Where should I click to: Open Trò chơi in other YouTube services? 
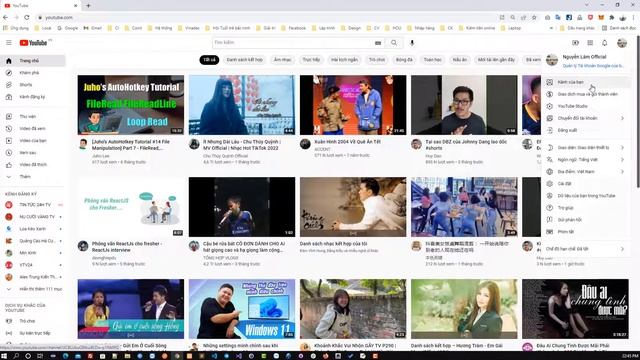(33, 321)
